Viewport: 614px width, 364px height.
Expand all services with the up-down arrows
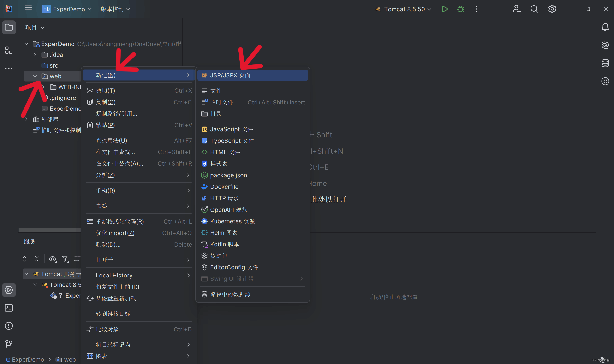24,259
